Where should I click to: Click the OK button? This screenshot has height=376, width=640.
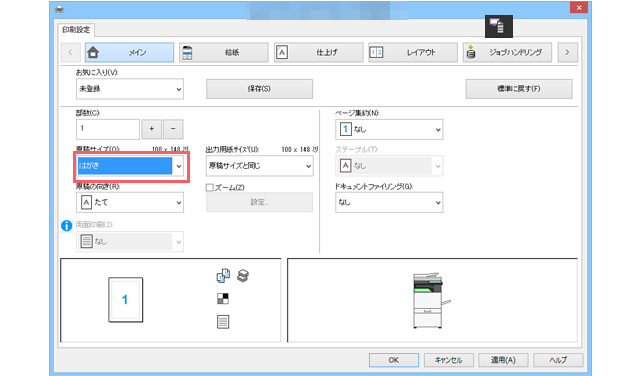(x=393, y=360)
